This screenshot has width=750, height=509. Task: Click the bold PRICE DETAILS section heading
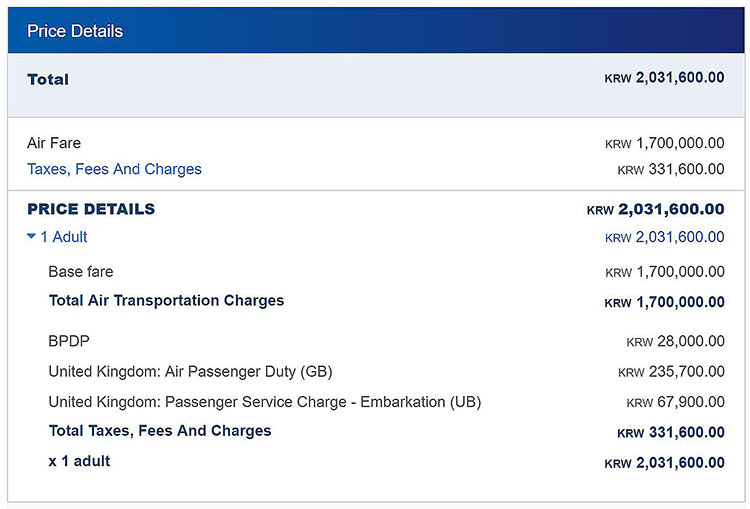(x=91, y=209)
